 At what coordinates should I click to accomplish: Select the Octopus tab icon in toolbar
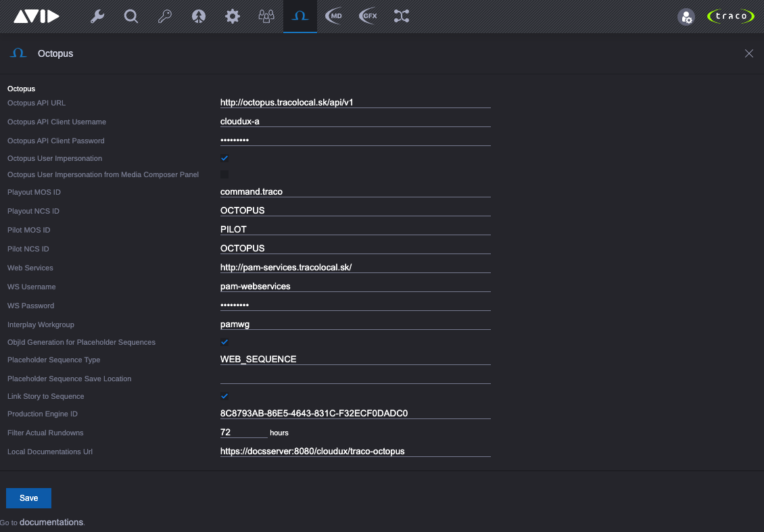[x=300, y=17]
